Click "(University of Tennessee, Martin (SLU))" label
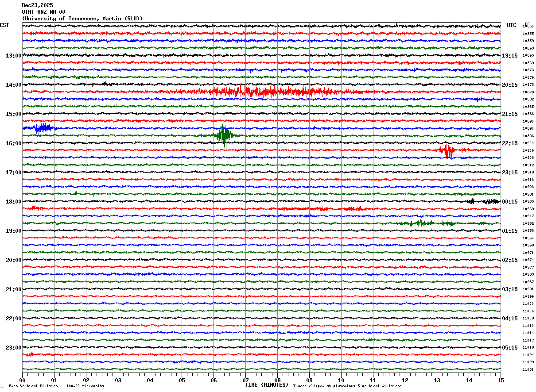The height and width of the screenshot is (392, 536). pyautogui.click(x=82, y=19)
